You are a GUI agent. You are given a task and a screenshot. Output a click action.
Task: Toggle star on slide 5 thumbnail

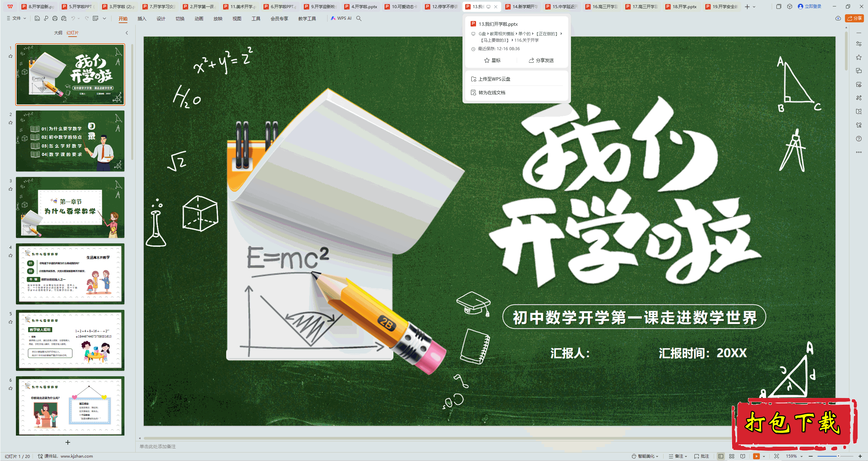[11, 322]
